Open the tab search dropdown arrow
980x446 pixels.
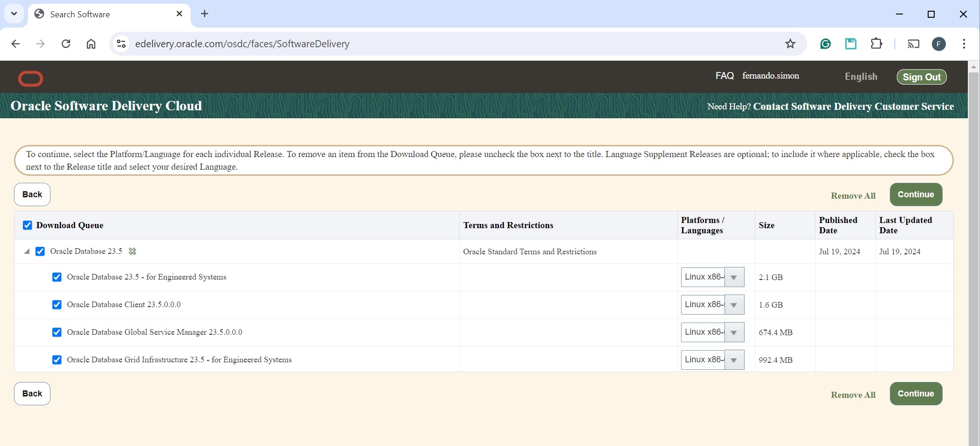pyautogui.click(x=14, y=14)
